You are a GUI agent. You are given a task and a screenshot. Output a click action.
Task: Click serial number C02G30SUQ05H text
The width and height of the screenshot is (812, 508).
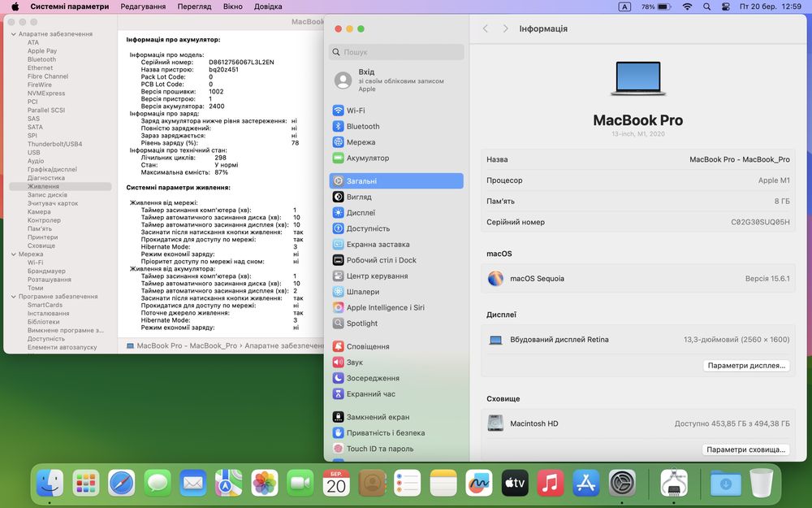click(760, 222)
